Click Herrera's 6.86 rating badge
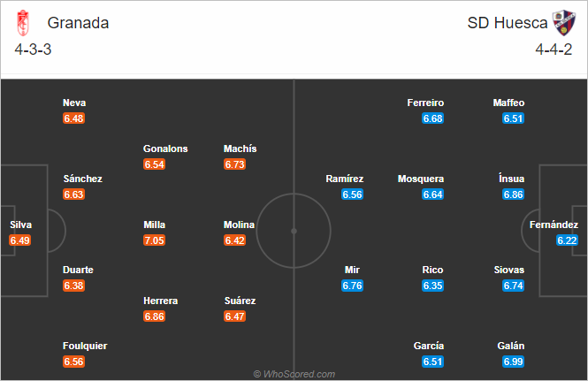This screenshot has width=588, height=381. (x=154, y=316)
